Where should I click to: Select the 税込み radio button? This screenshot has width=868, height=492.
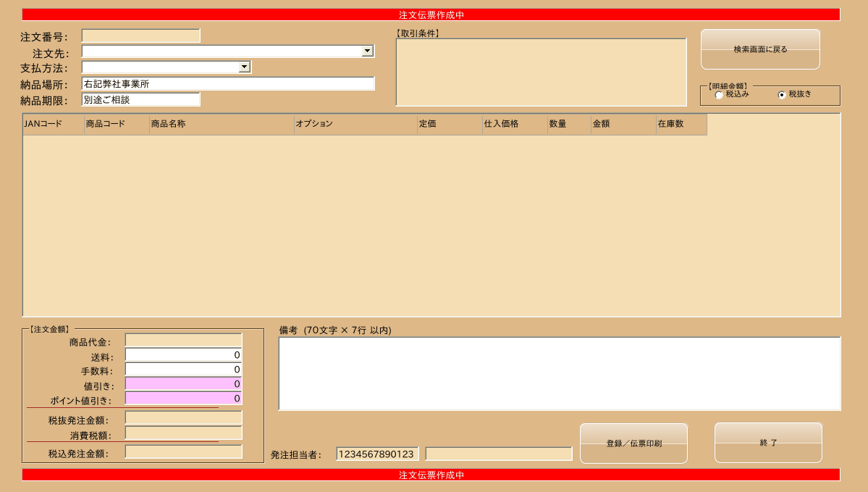[x=719, y=96]
